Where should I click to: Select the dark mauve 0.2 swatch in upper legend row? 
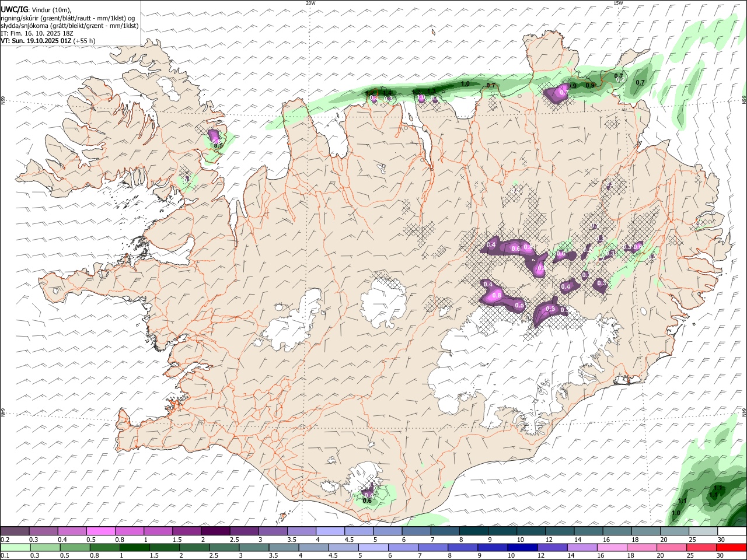pos(15,531)
